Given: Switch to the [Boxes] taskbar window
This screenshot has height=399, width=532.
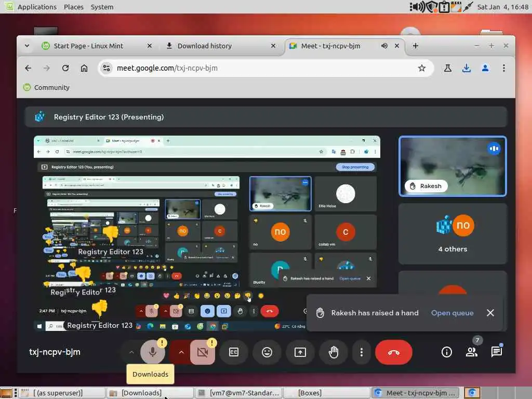Looking at the screenshot, I should pos(326,393).
